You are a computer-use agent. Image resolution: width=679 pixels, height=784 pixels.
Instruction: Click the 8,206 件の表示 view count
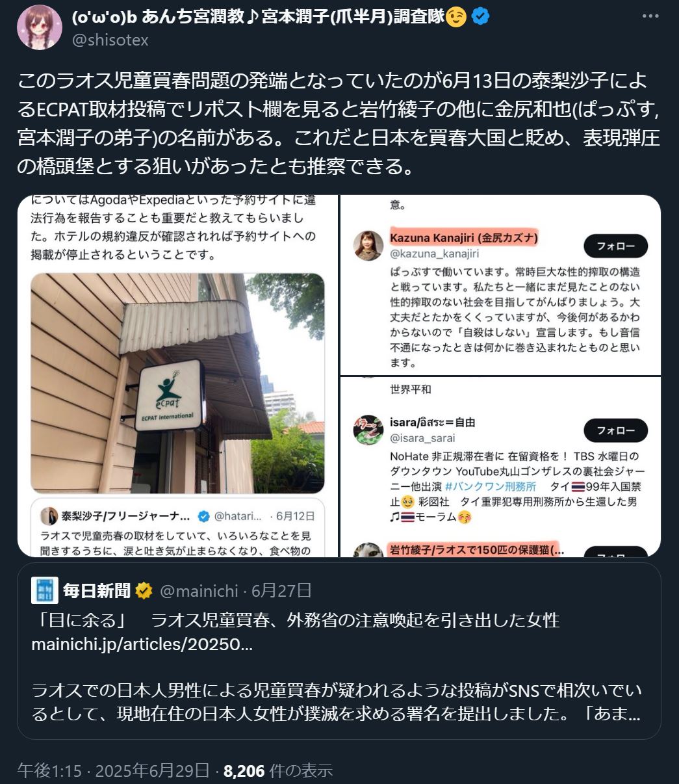click(278, 771)
